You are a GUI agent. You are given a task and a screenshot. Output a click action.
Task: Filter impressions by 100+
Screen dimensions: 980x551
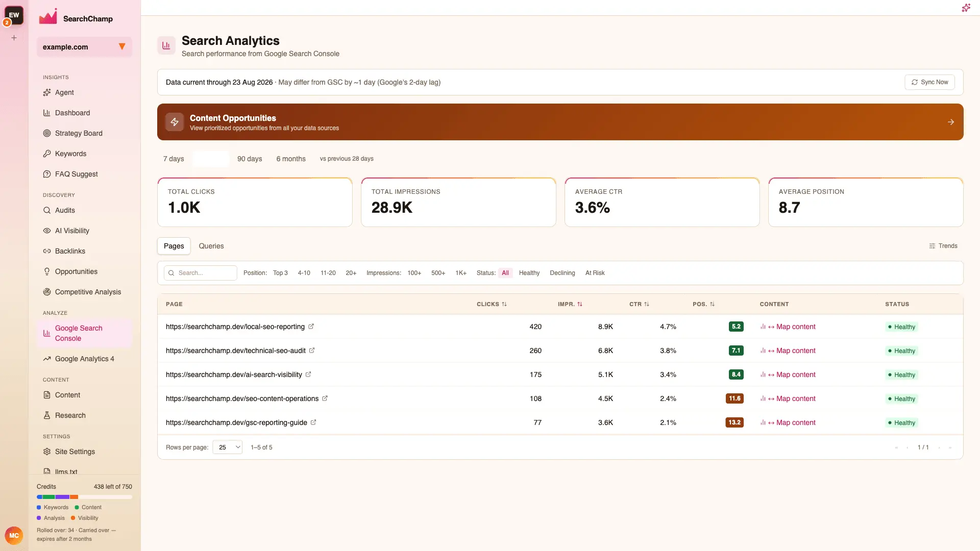tap(414, 273)
